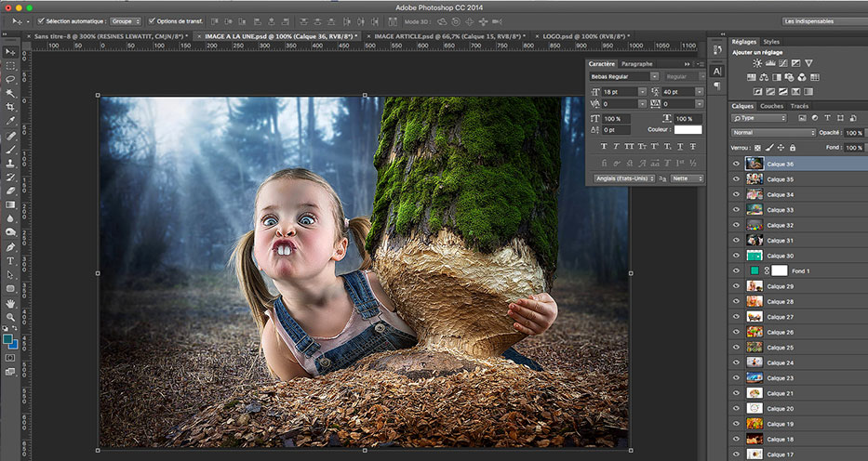868x461 pixels.
Task: Select the Crop tool
Action: [10, 107]
